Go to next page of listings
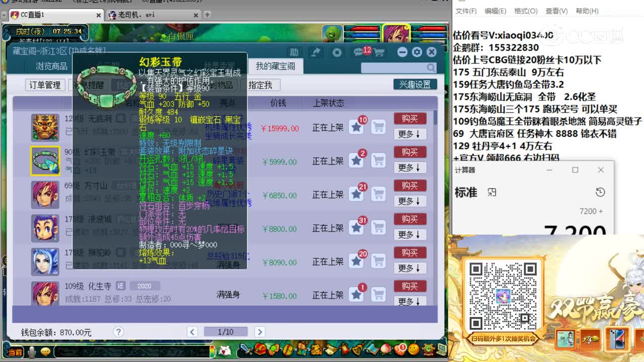 [x=260, y=332]
